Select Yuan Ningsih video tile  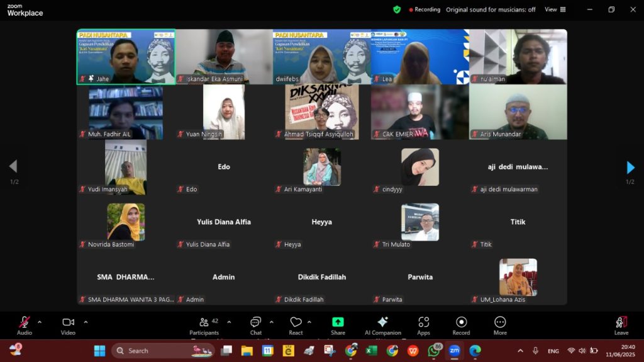coord(225,112)
